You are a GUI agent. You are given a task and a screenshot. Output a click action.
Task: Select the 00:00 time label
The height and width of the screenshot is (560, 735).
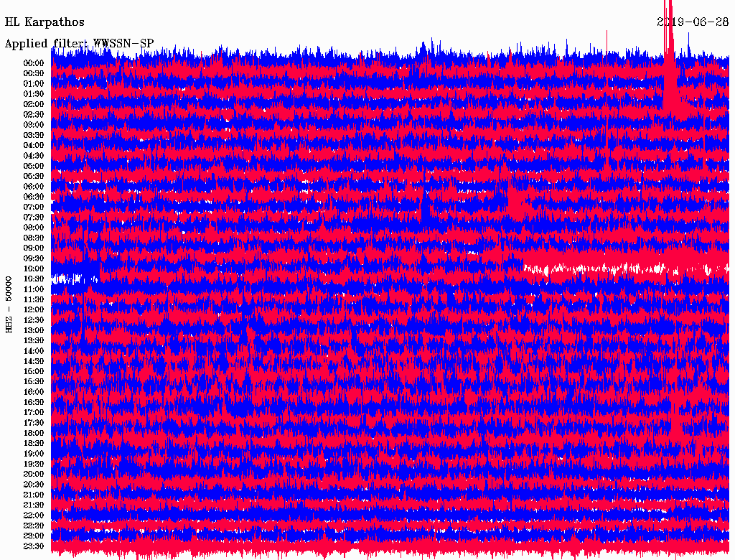pos(34,63)
